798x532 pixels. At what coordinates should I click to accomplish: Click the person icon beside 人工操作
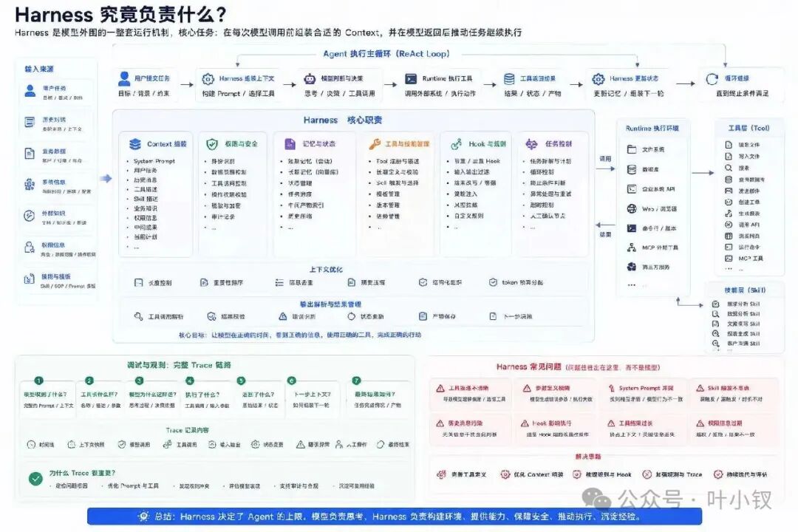(x=339, y=444)
